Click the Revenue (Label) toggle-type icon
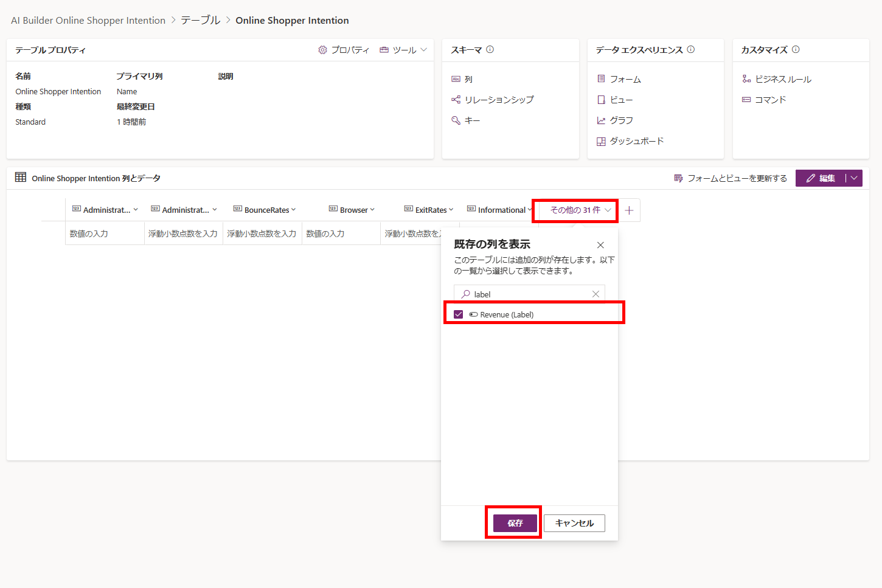This screenshot has height=588, width=882. 473,314
